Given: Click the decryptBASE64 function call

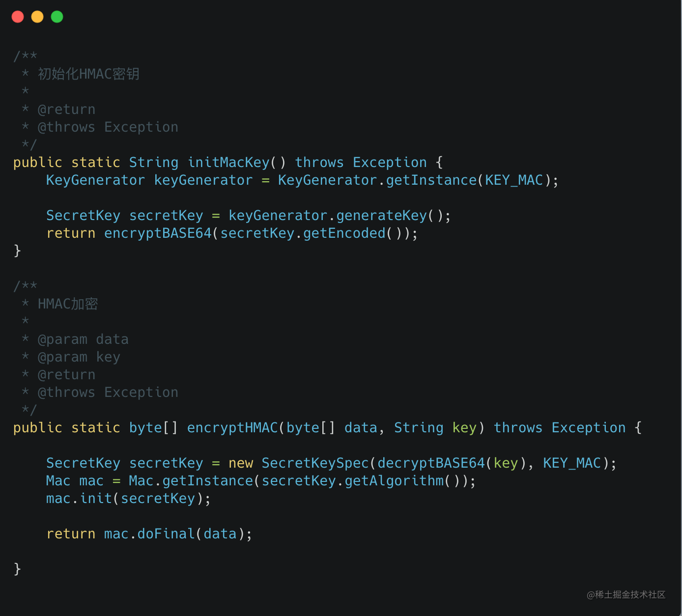Looking at the screenshot, I should tap(431, 463).
